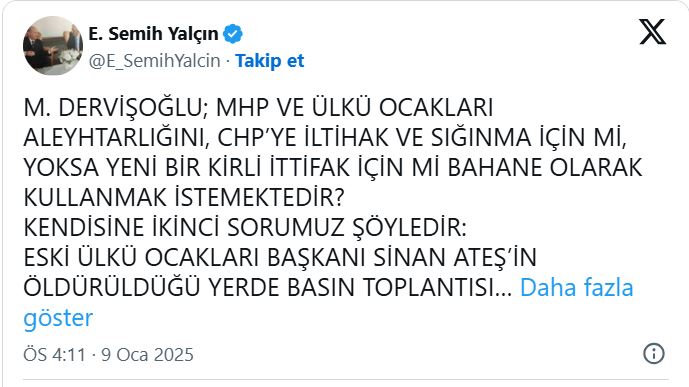
Task: Click the blue verified badge
Action: pos(232,34)
